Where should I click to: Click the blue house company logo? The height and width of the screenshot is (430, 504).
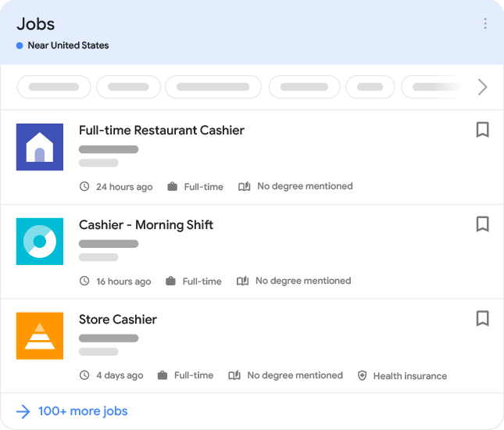click(40, 147)
